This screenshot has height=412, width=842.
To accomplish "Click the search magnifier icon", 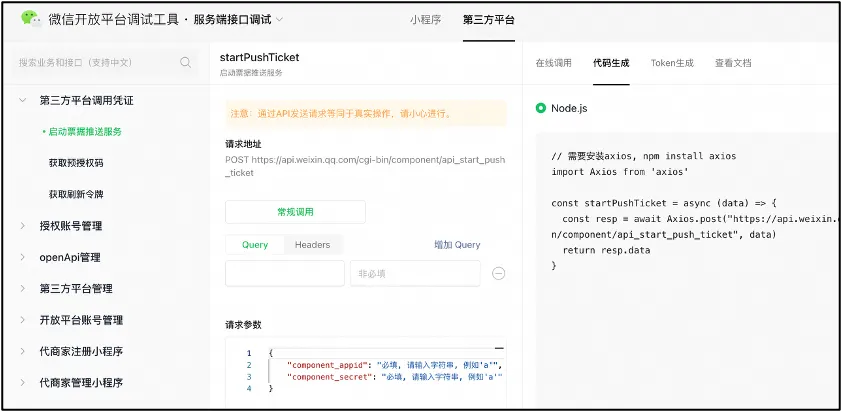I will coord(185,62).
